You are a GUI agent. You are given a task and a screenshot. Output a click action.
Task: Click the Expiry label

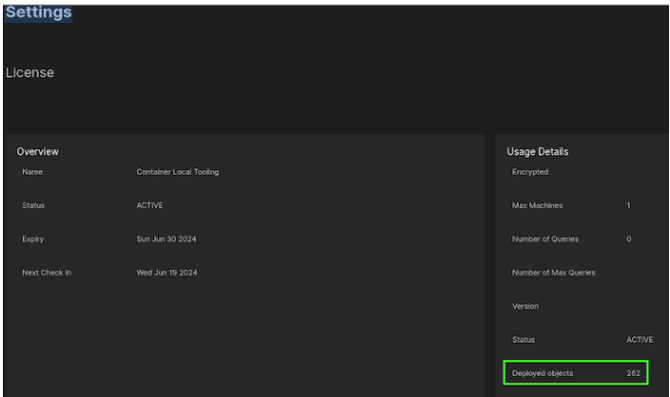[33, 239]
